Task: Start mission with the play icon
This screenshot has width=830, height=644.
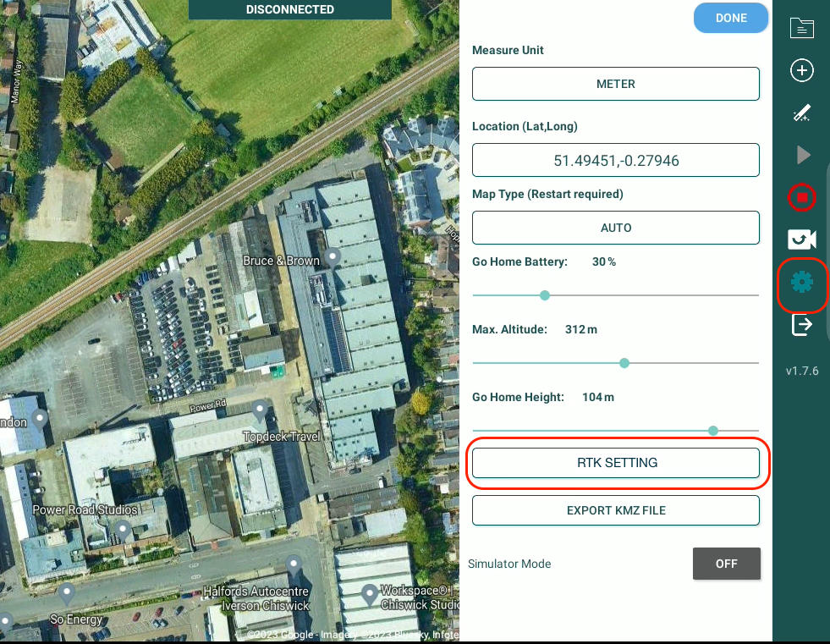Action: pos(804,155)
